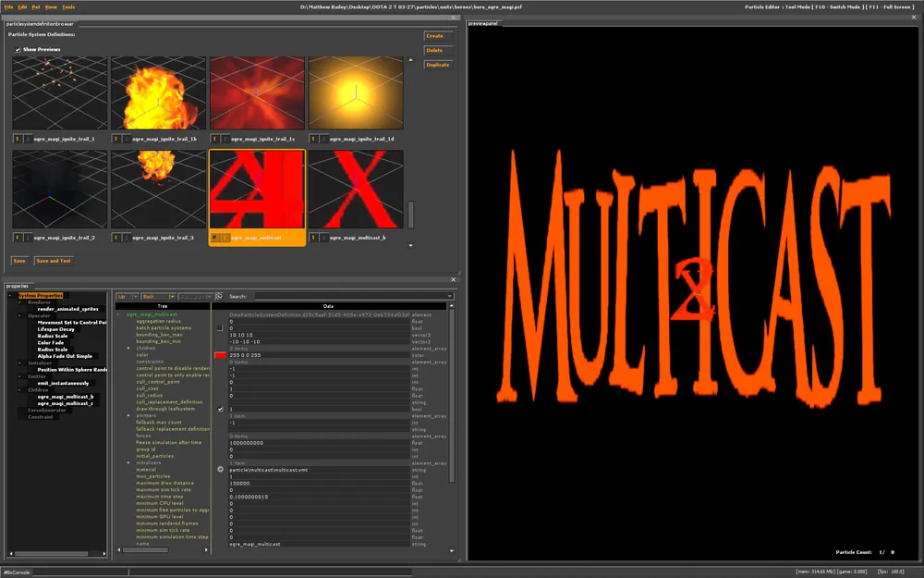
Task: Toggle the batch particle systems checkbox
Action: 220,327
